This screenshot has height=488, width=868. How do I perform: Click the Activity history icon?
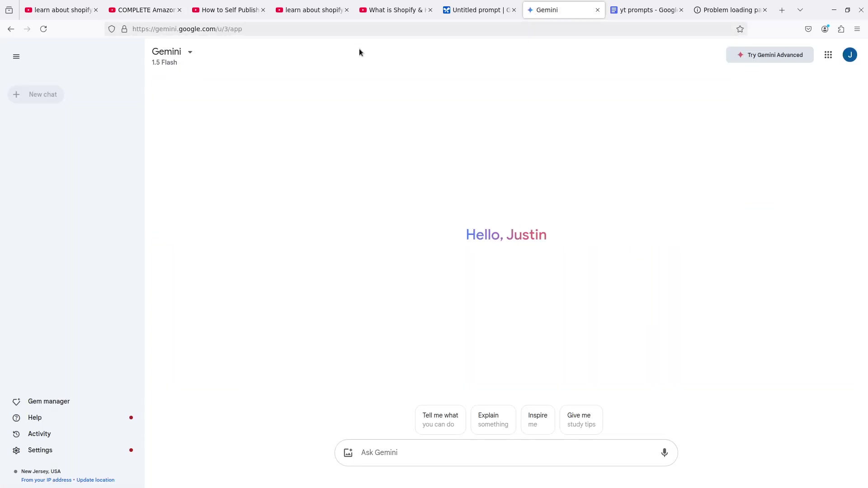click(x=16, y=434)
